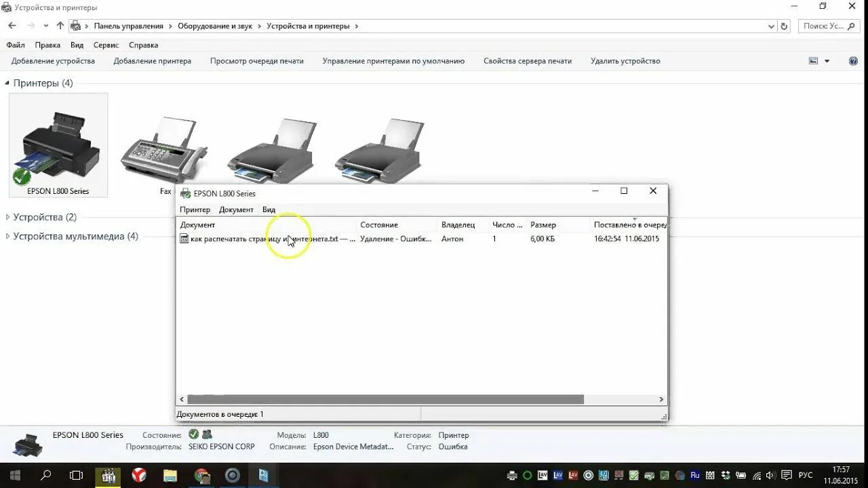Open the Action Center notification icon

(787, 476)
